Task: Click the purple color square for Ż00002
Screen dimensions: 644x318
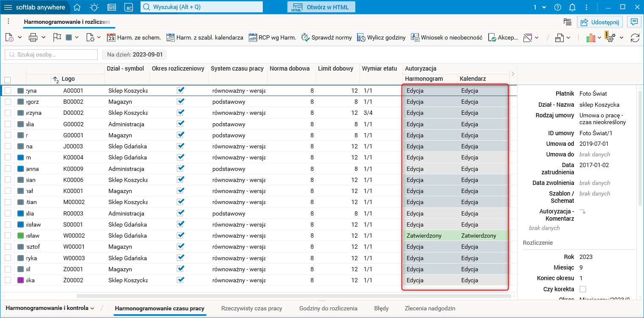Action: tap(20, 280)
